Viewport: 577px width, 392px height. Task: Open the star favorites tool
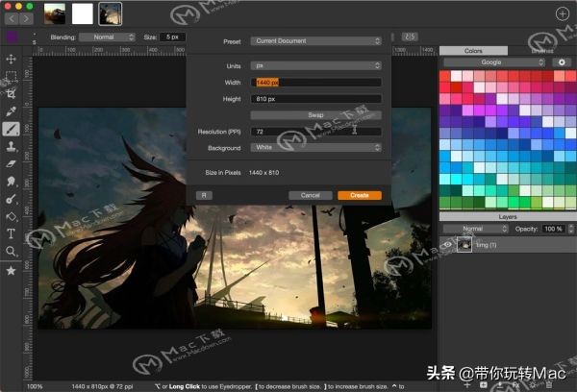(11, 271)
